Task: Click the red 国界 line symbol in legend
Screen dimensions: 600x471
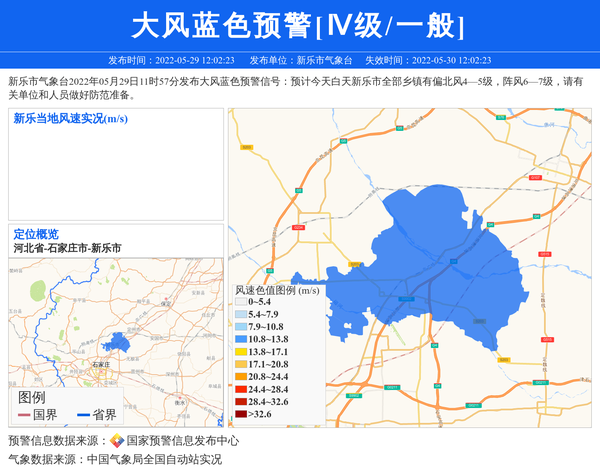Action: [x=22, y=415]
